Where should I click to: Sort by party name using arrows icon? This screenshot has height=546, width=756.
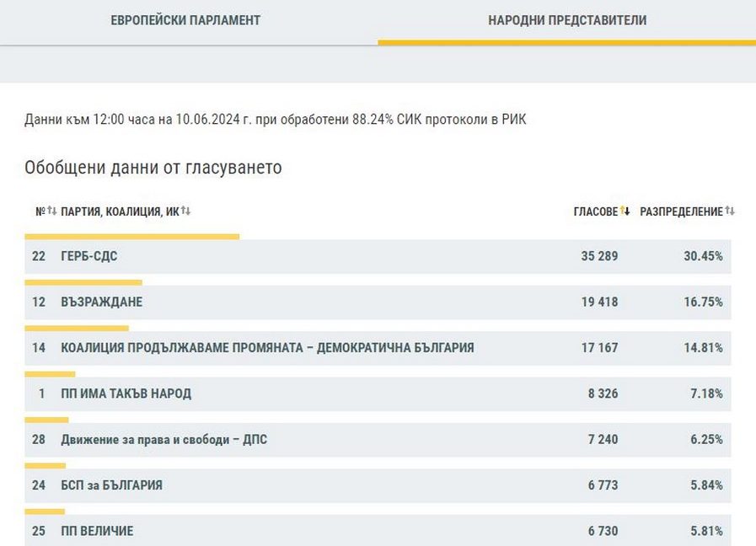point(185,211)
